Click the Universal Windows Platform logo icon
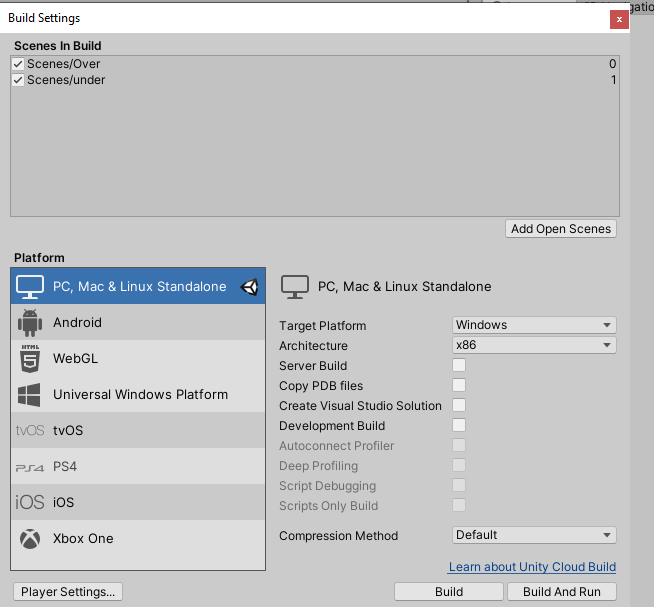Screen dimensions: 654x607 [29, 395]
